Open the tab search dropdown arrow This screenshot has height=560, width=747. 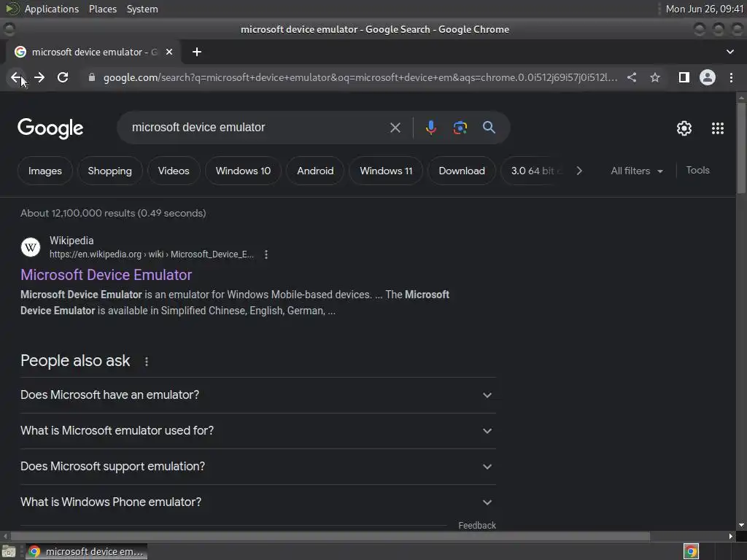[729, 52]
